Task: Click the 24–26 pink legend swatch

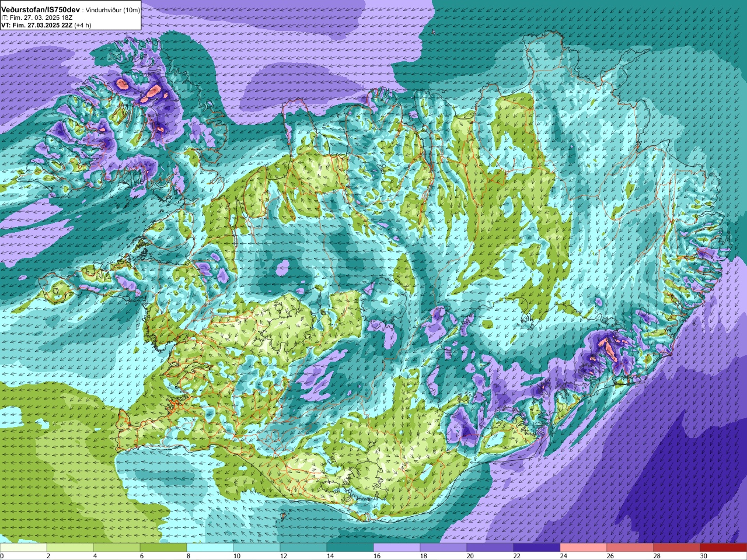Action: pos(584,548)
